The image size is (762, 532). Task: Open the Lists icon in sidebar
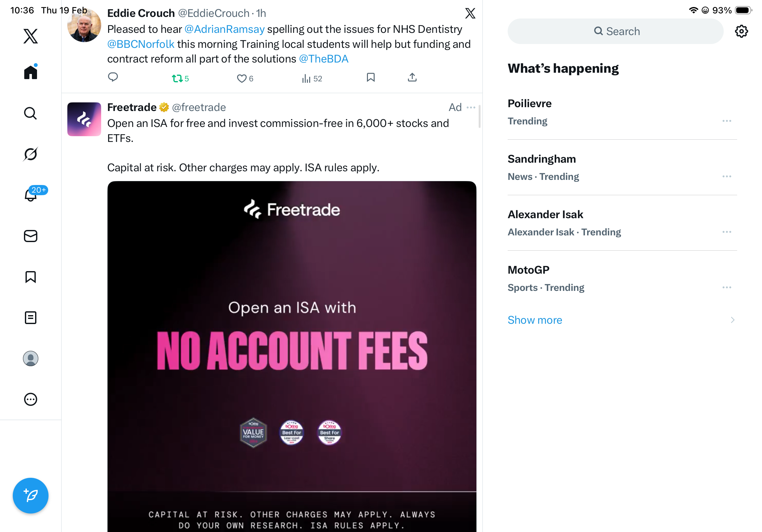pyautogui.click(x=31, y=317)
